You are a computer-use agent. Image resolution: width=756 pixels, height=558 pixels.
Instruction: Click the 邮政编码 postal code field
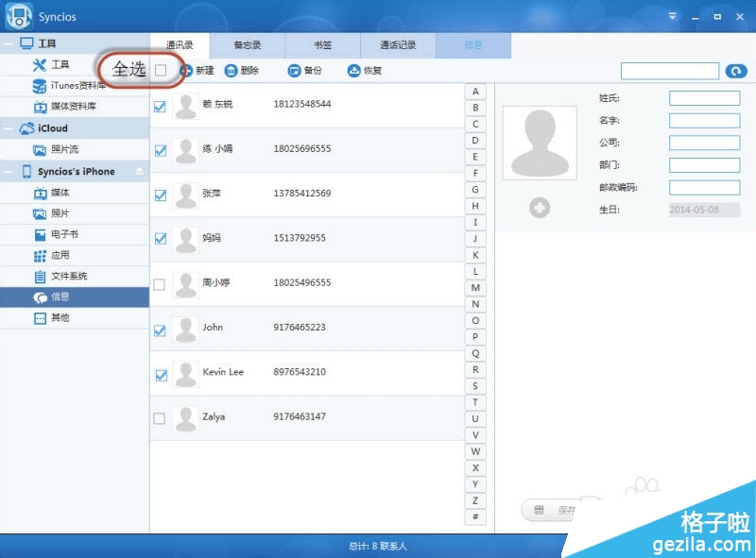tap(704, 188)
